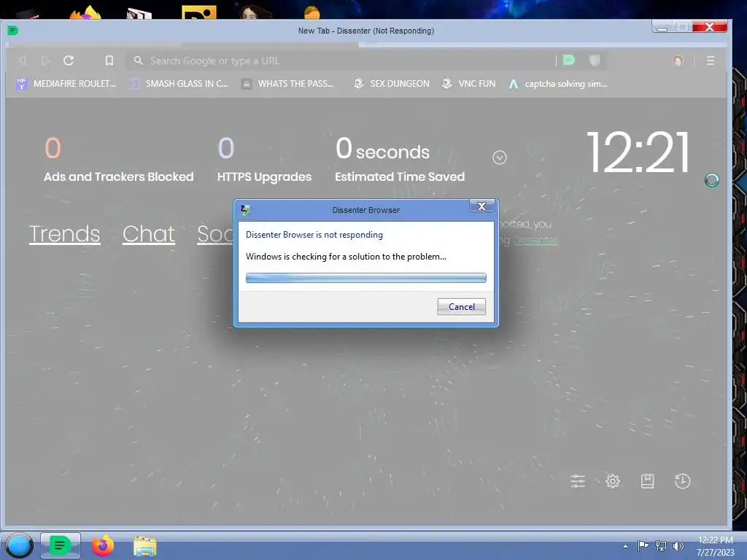This screenshot has width=747, height=560.
Task: Click the volume speaker tray icon
Action: coord(678,545)
